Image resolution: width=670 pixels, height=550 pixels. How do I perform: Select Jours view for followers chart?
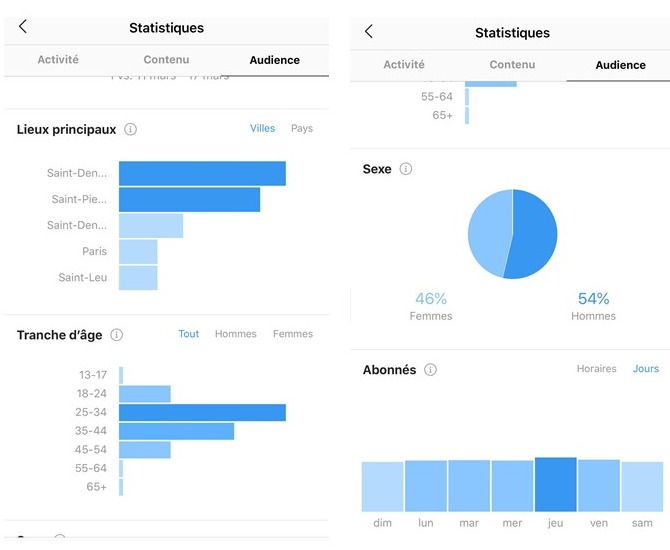click(646, 368)
